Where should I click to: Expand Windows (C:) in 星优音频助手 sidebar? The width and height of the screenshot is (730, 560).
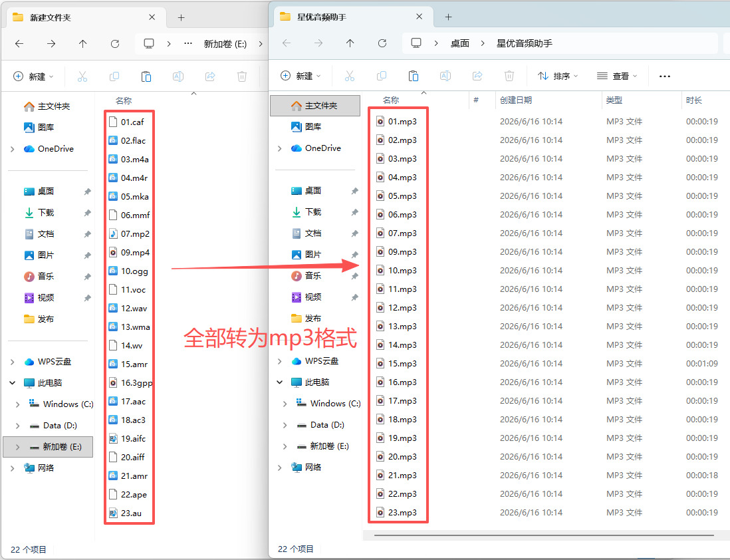click(x=285, y=404)
